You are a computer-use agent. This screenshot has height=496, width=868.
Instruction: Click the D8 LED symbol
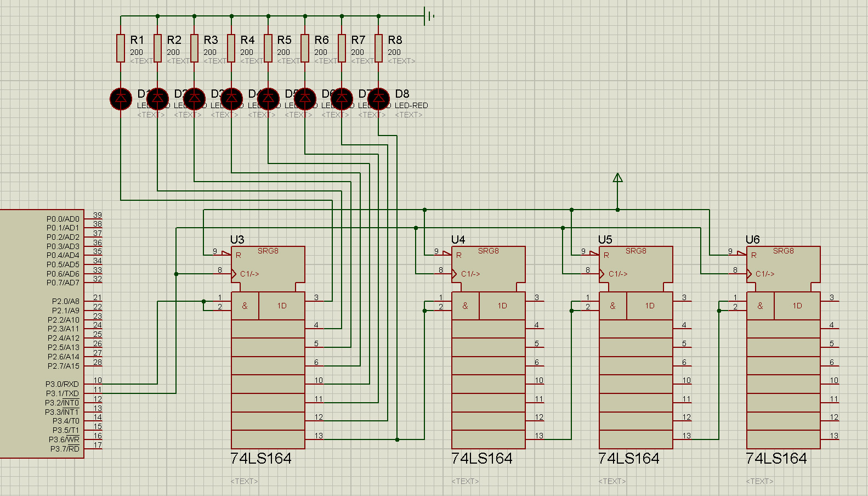click(378, 99)
